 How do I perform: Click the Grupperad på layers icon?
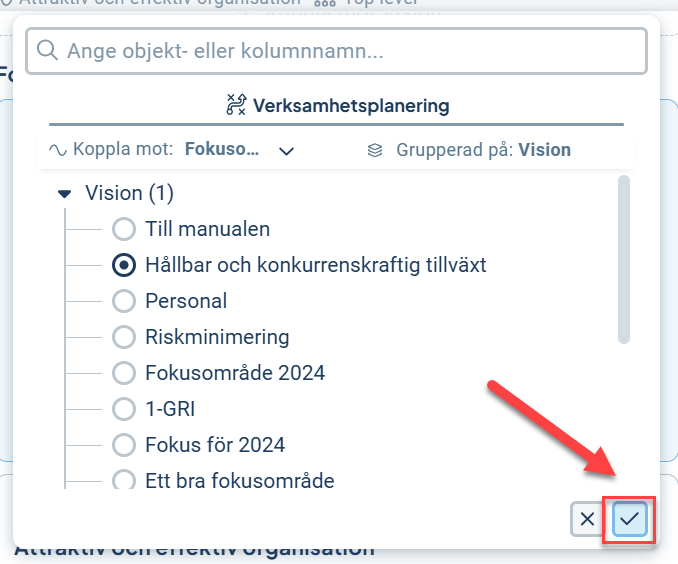[x=375, y=150]
